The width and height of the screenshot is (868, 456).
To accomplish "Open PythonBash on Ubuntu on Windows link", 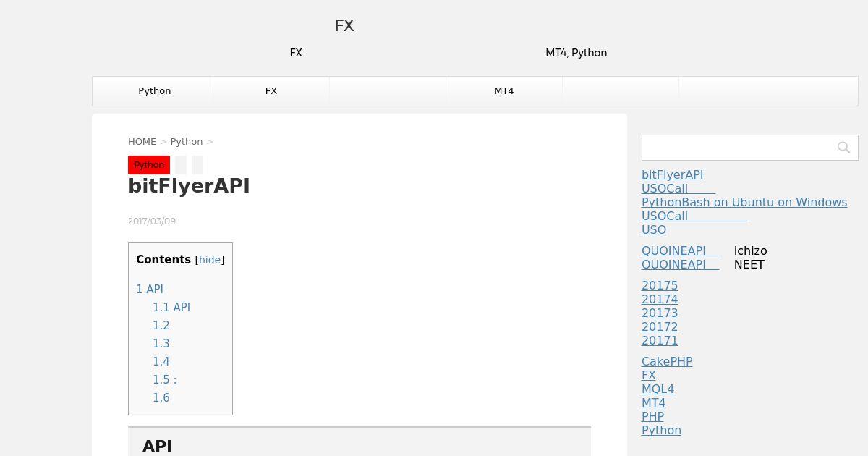I will [x=744, y=203].
